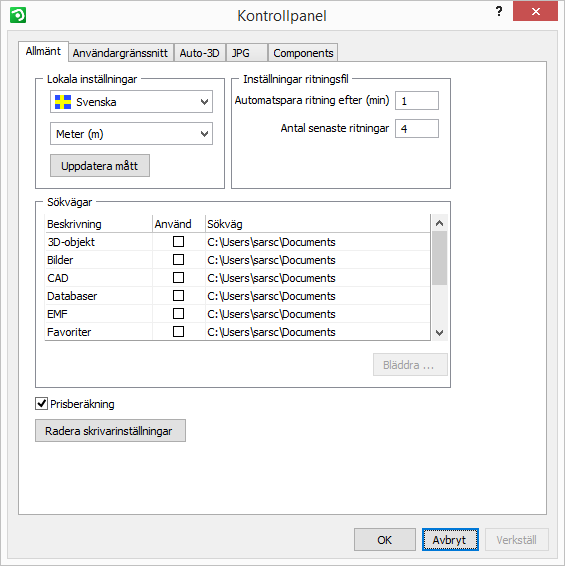Click the Sökvägar list scrollbar thumb

click(x=439, y=258)
